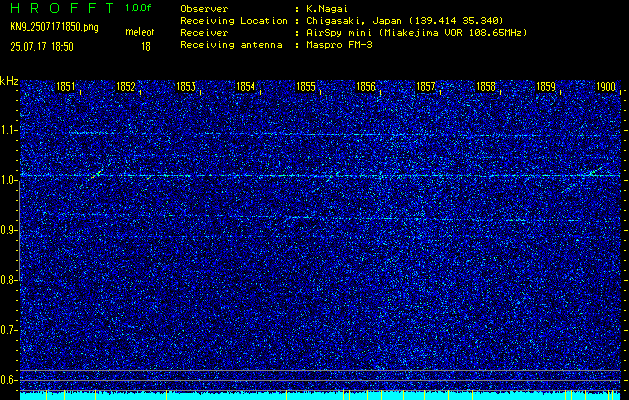Click the 1.0 frequency axis label

point(8,180)
